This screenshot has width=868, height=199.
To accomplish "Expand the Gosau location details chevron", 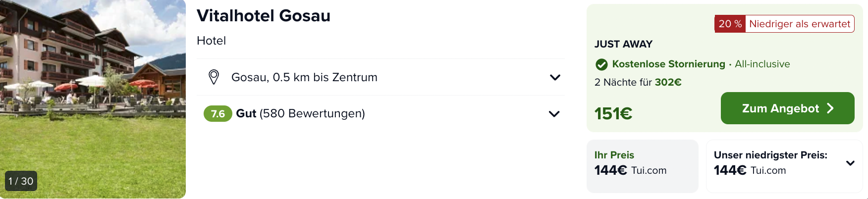I will pyautogui.click(x=555, y=77).
